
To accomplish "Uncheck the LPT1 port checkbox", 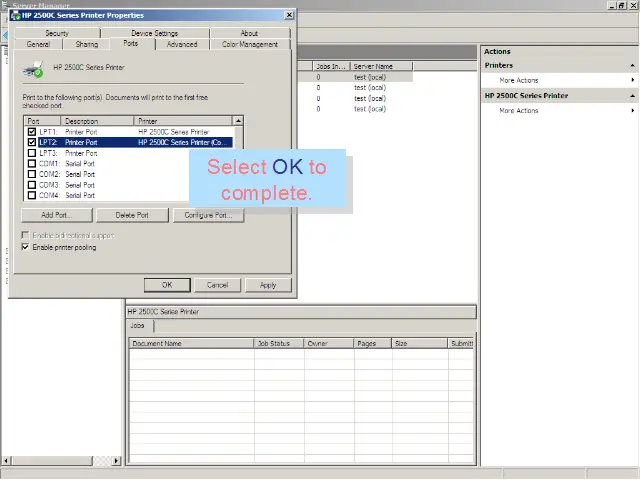I will (32, 132).
